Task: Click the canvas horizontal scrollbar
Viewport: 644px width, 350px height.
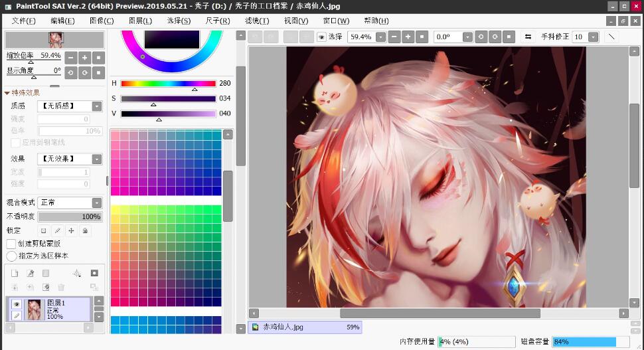Action: [440, 313]
